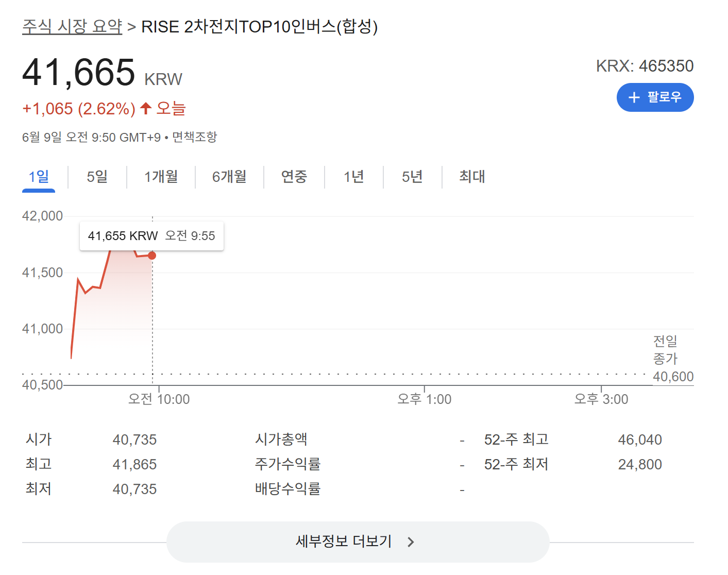The image size is (728, 575).
Task: Select the 최대 range tab
Action: point(472,177)
